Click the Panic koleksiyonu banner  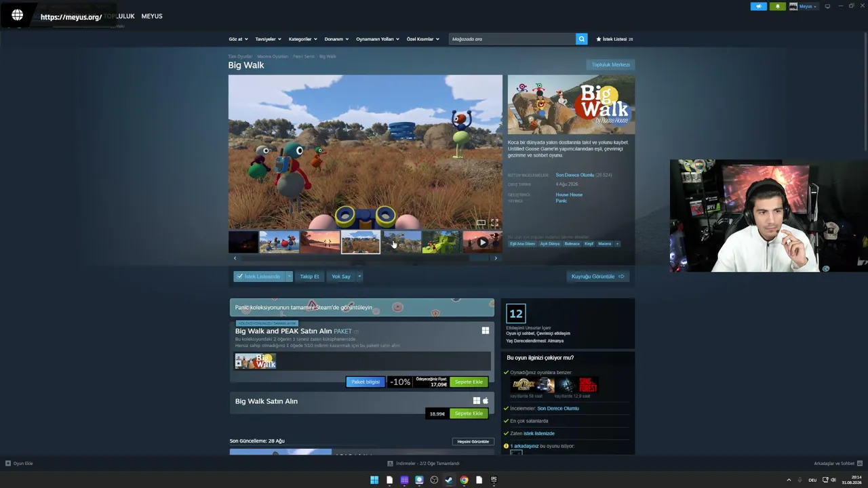pyautogui.click(x=362, y=307)
